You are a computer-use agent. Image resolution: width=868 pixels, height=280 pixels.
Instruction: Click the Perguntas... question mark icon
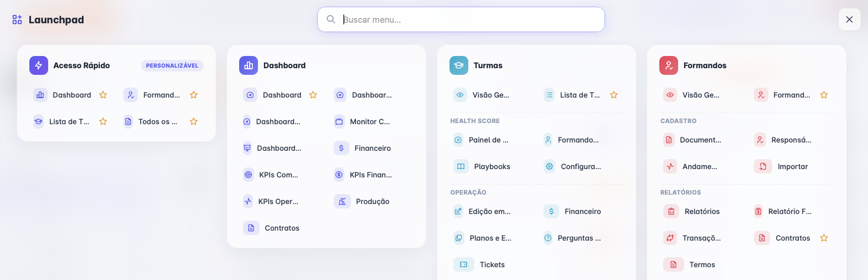point(549,238)
